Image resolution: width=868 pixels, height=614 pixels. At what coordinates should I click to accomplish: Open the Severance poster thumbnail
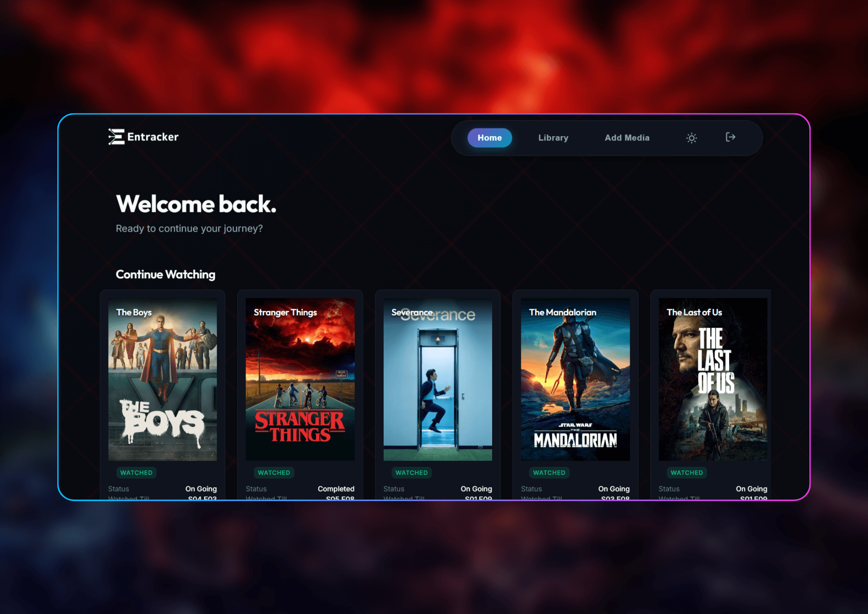pos(437,379)
